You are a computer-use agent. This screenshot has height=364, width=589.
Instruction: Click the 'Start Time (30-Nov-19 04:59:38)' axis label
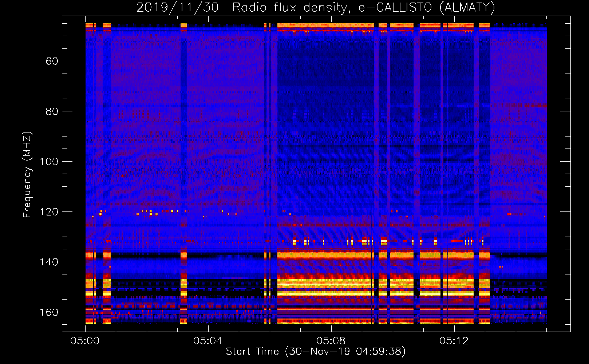tap(316, 352)
